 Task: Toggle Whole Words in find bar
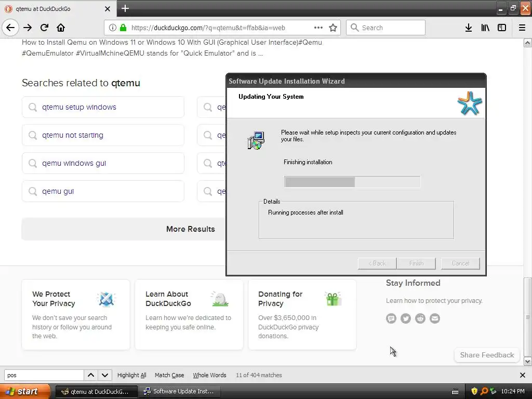(x=209, y=375)
